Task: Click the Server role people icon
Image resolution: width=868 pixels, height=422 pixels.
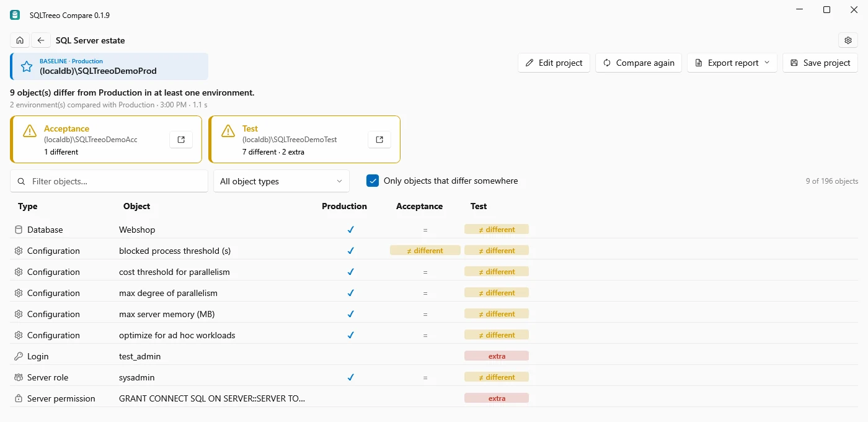Action: click(x=19, y=377)
